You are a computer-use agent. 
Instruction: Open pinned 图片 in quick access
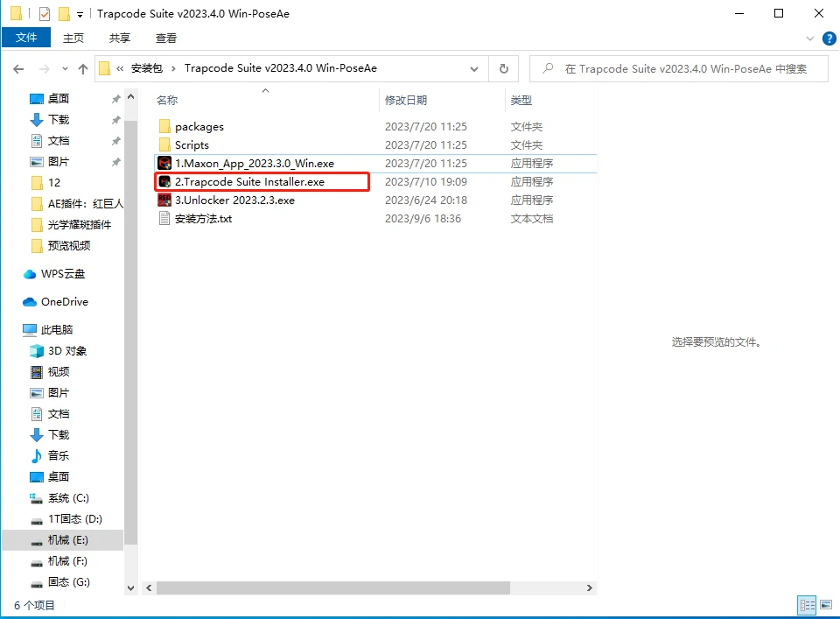[59, 161]
